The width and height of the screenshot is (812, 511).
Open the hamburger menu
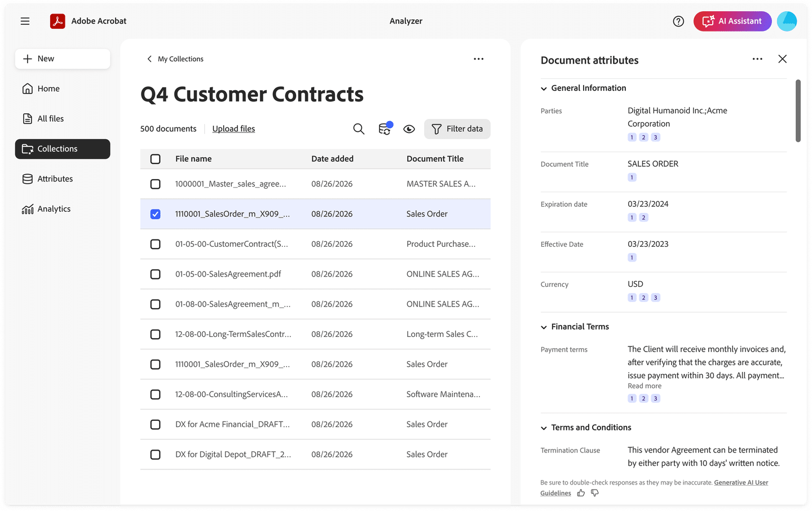click(25, 21)
